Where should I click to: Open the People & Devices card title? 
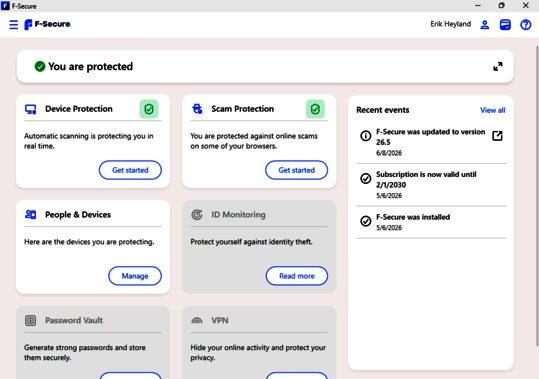[78, 215]
